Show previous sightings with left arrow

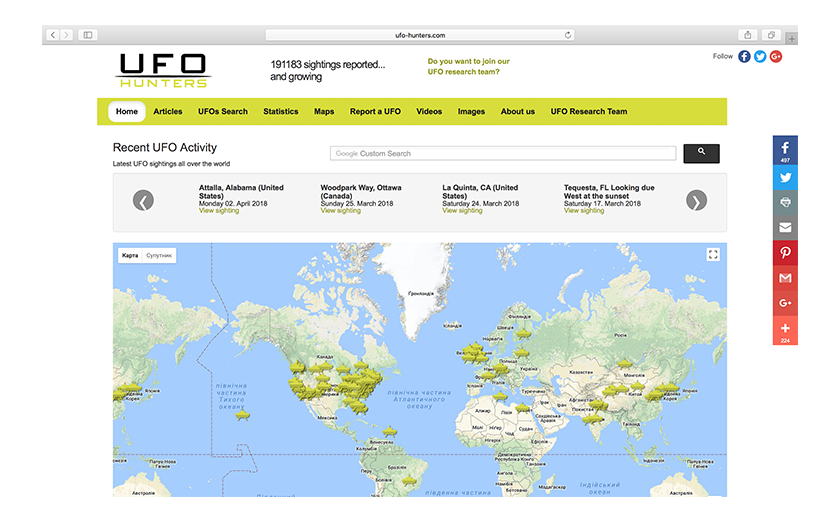pos(144,201)
